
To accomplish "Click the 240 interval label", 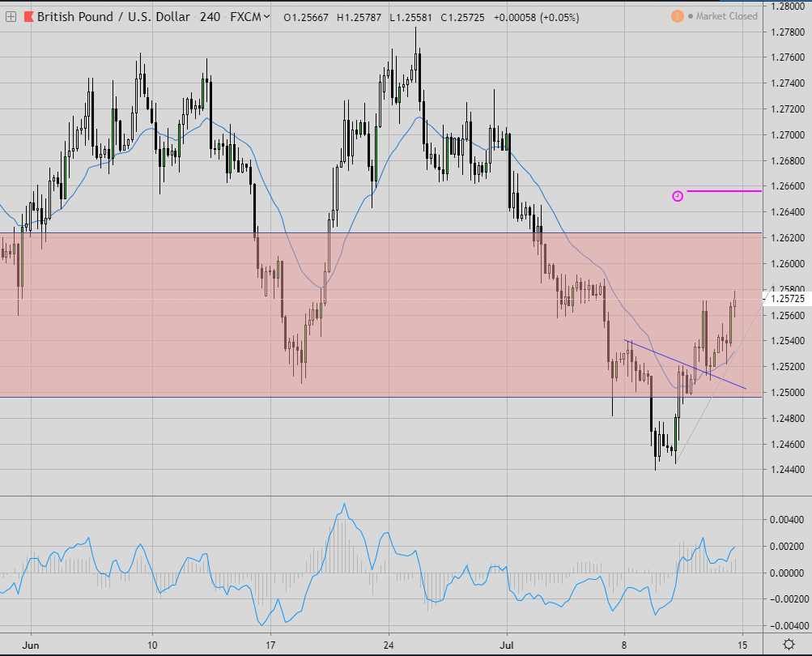I will [210, 17].
